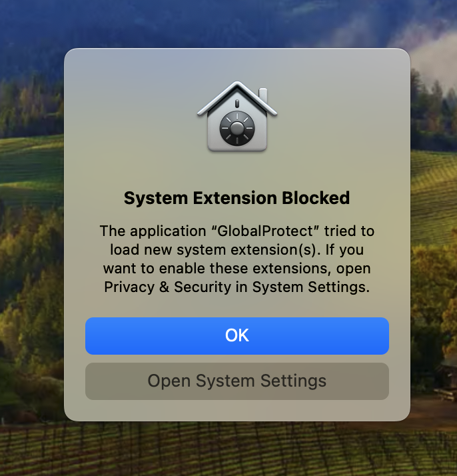Click the chimney on the house icon
The image size is (457, 476).
click(262, 93)
